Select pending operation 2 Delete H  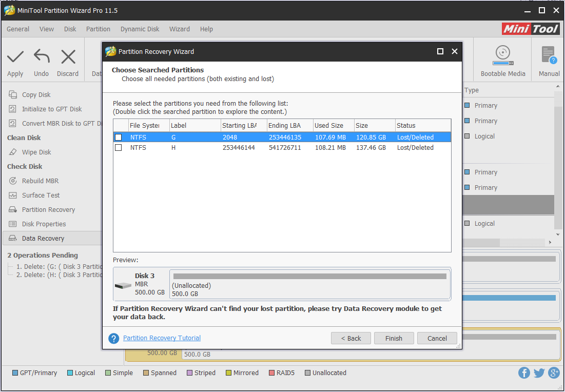[59, 275]
